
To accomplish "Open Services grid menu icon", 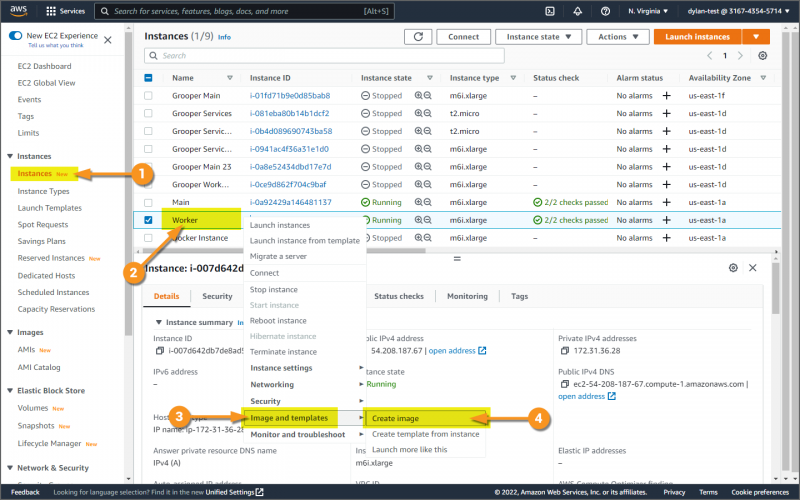I will (x=51, y=11).
